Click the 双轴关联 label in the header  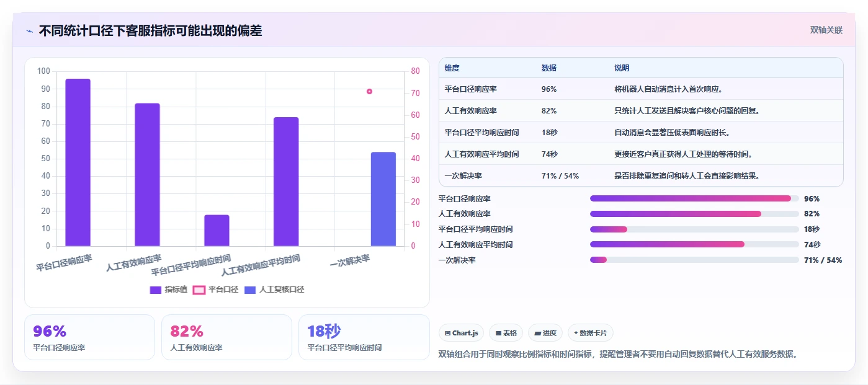[x=826, y=30]
